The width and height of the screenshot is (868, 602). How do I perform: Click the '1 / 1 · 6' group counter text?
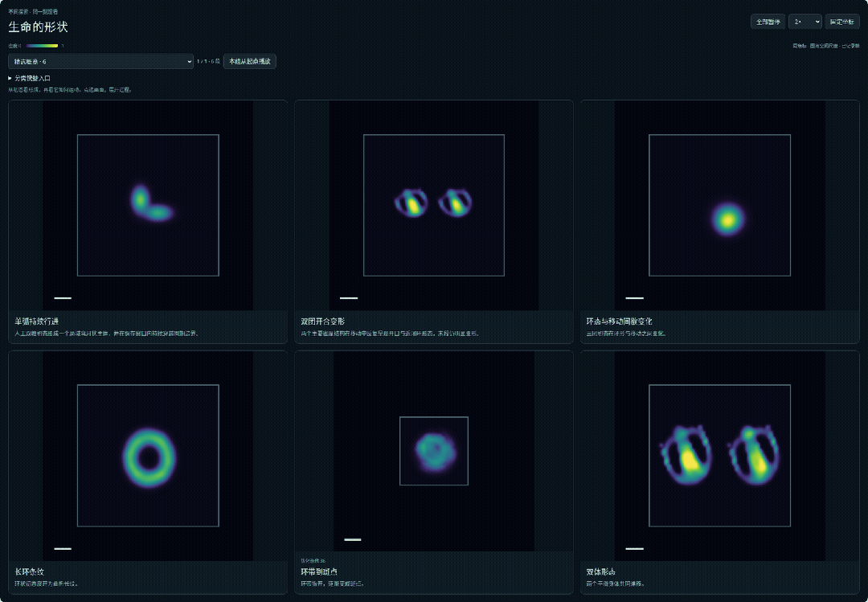click(x=208, y=61)
